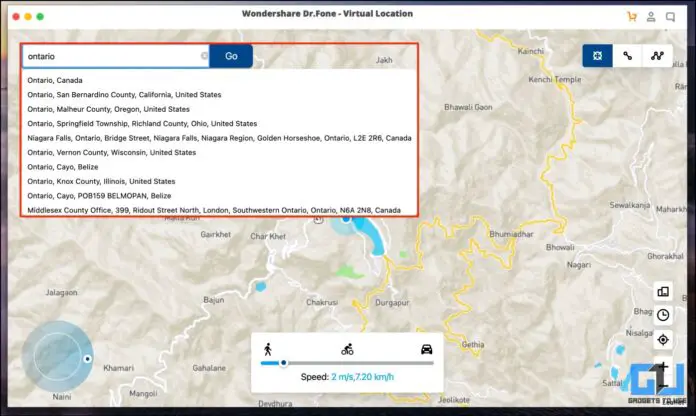The image size is (696, 416).
Task: Open the map view switcher icon
Action: pos(663,292)
